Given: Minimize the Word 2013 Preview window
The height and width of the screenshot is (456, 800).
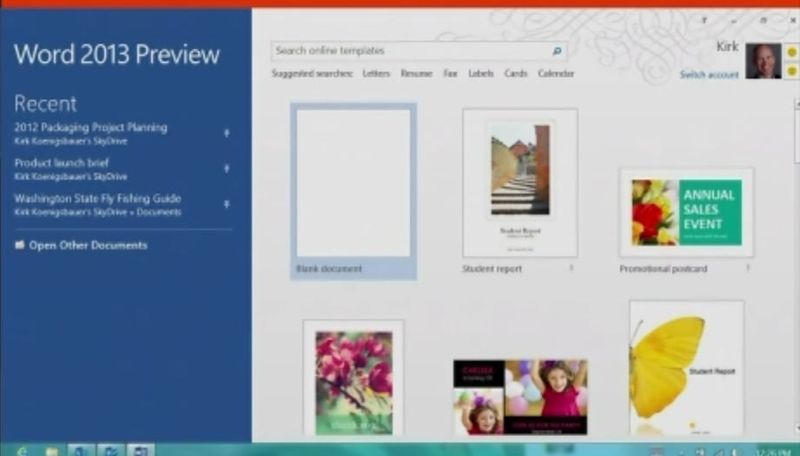Looking at the screenshot, I should 734,20.
